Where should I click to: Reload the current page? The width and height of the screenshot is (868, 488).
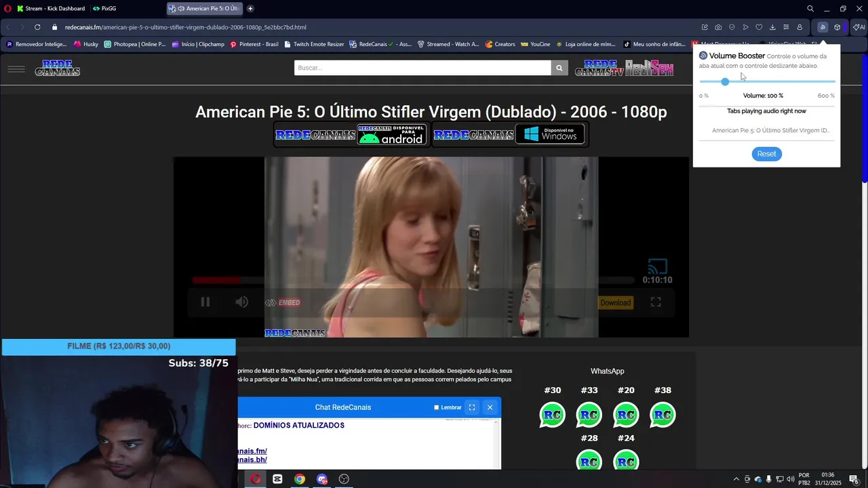37,27
